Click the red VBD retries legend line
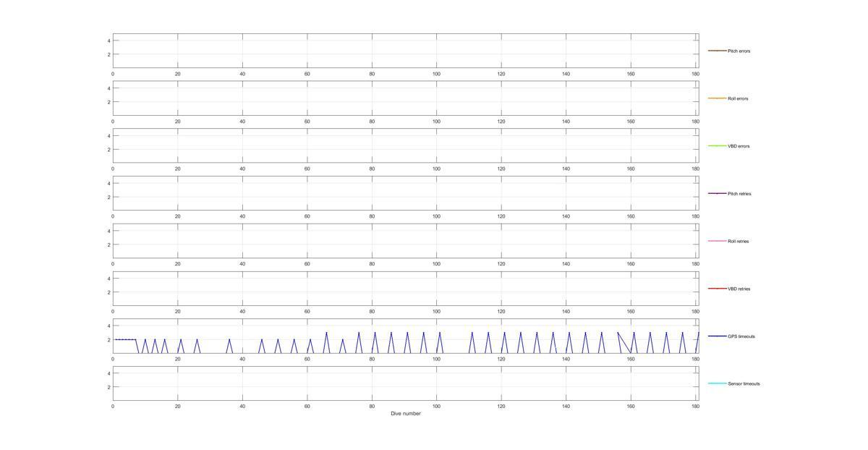 [717, 289]
